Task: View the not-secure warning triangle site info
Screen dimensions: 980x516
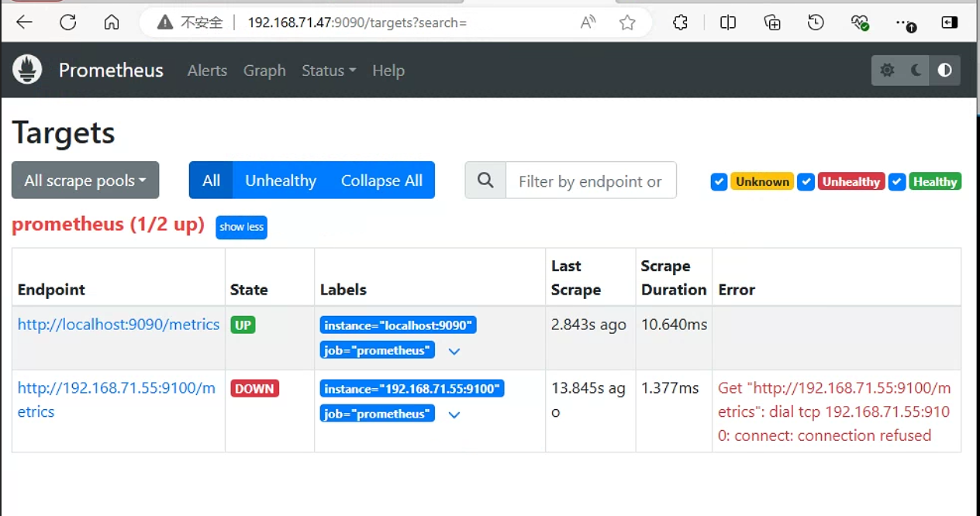Action: (x=164, y=22)
